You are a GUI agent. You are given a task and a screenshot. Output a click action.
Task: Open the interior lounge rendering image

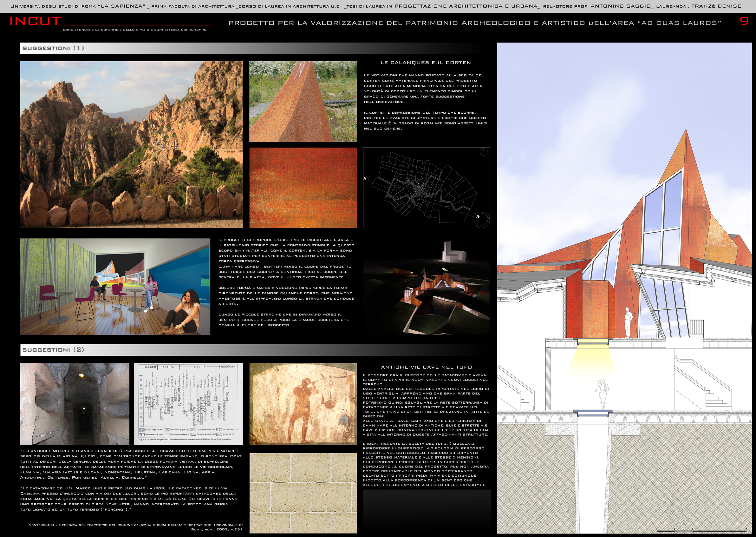(x=115, y=286)
